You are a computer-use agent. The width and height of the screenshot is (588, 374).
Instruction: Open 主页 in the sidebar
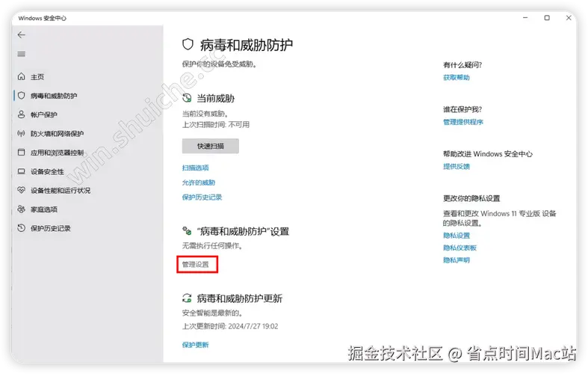(x=37, y=77)
